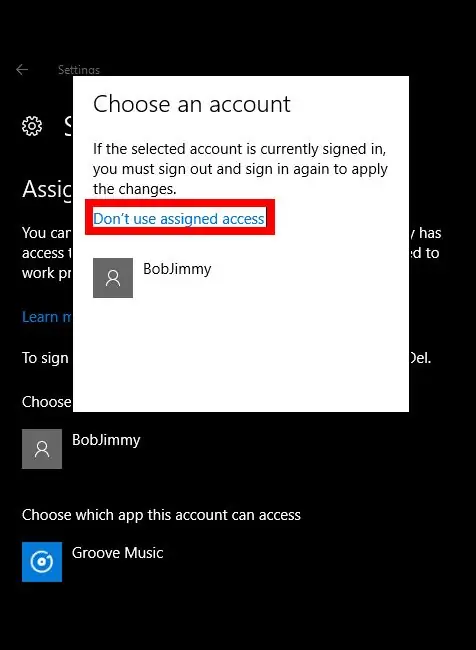Image resolution: width=476 pixels, height=650 pixels.
Task: Click the Choose an account dialog heading
Action: point(192,104)
